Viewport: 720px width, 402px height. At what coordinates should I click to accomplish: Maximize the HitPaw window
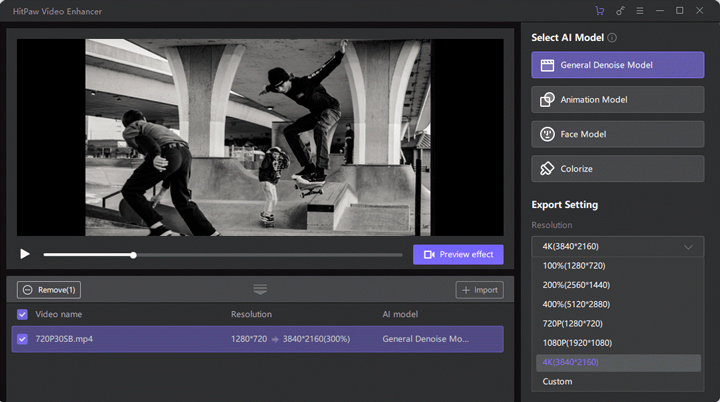[680, 11]
